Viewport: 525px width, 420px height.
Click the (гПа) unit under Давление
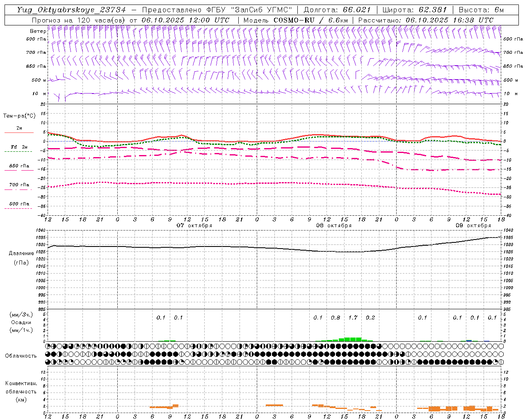21,262
